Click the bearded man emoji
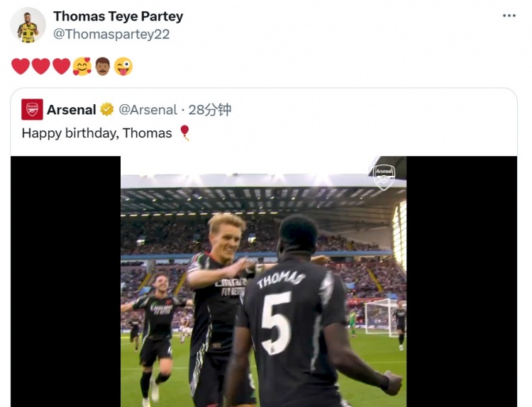 tap(103, 67)
